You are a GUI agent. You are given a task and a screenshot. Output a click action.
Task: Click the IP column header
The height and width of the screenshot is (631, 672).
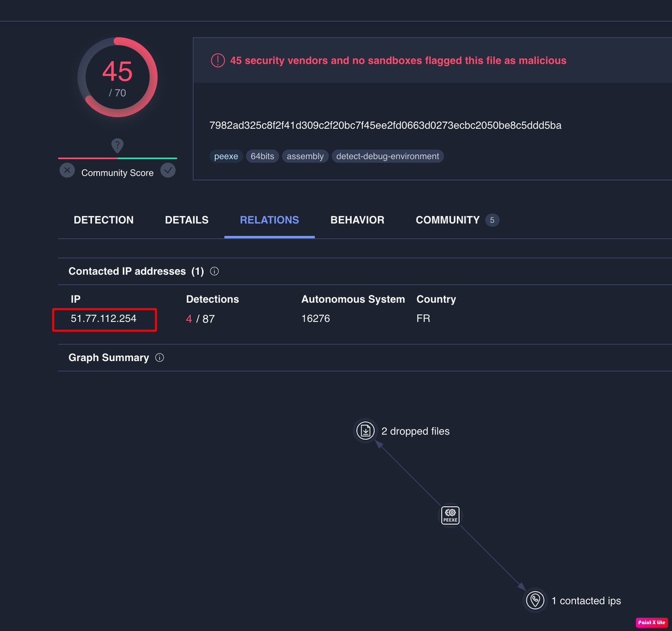(x=76, y=299)
